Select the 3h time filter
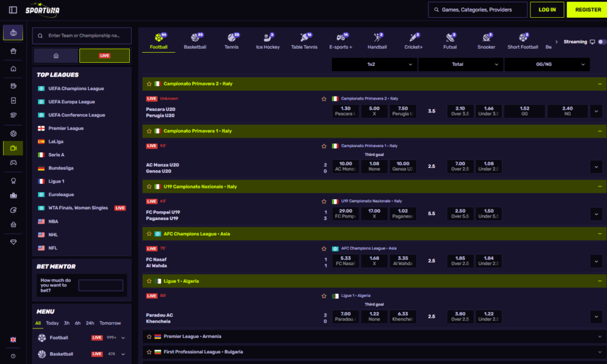 click(x=67, y=323)
